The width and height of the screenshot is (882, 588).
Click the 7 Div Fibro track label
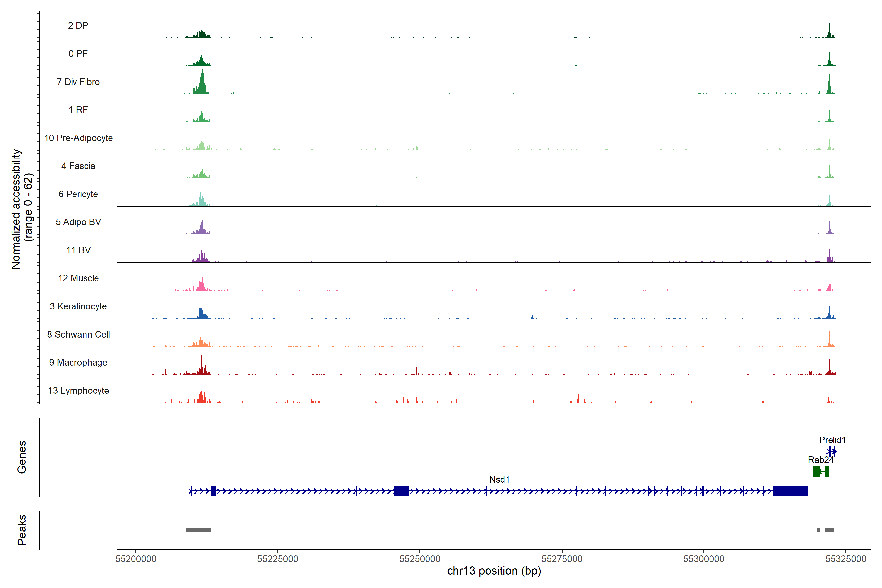(78, 82)
